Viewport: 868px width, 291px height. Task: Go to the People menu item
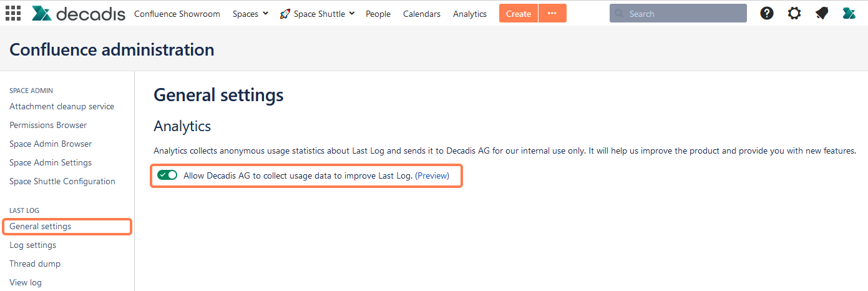click(378, 14)
